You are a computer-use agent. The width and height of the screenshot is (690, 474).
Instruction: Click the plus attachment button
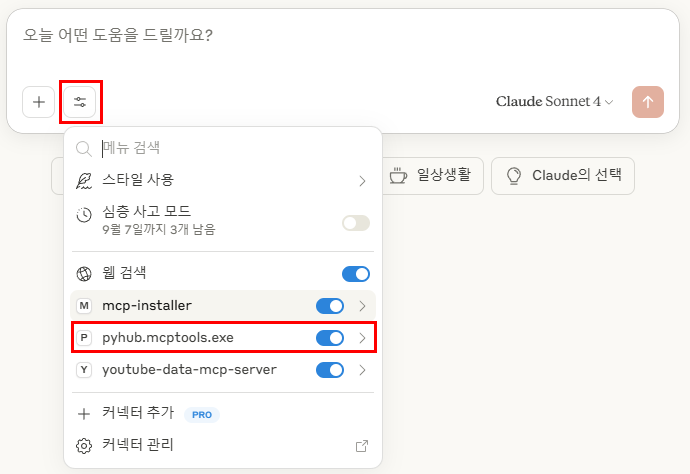(x=39, y=102)
